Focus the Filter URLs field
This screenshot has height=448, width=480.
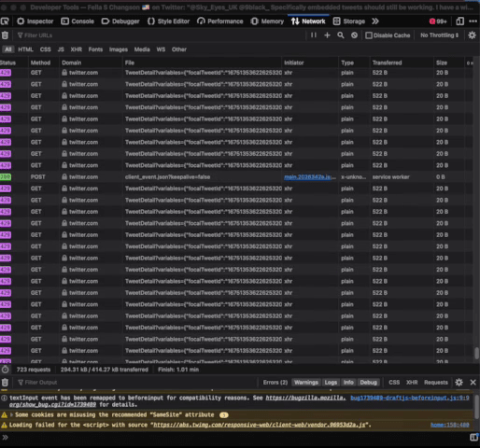click(x=161, y=35)
